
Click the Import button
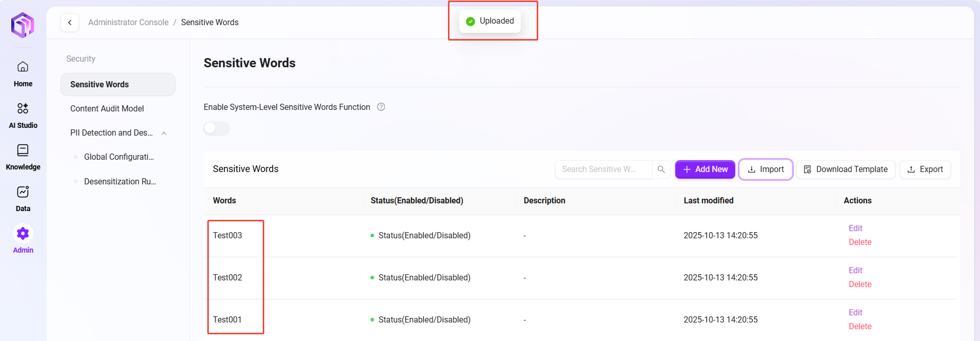[766, 169]
